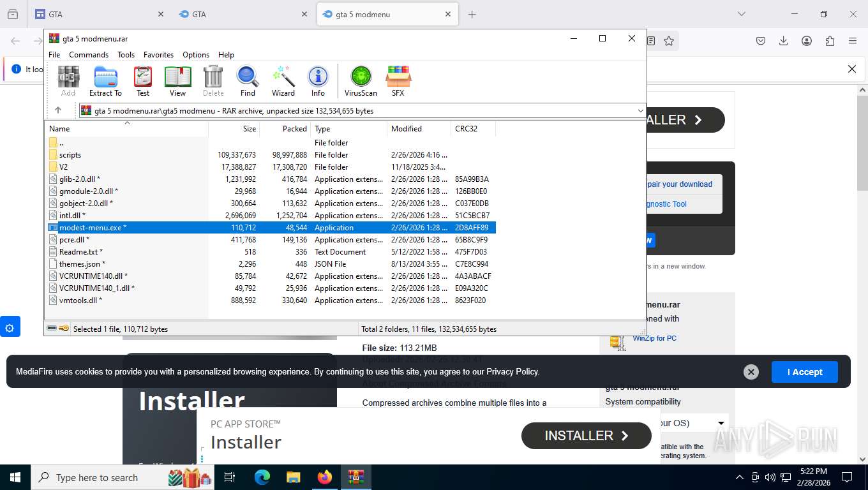The height and width of the screenshot is (490, 868).
Task: Open the File menu in WinRAR
Action: pyautogui.click(x=54, y=55)
